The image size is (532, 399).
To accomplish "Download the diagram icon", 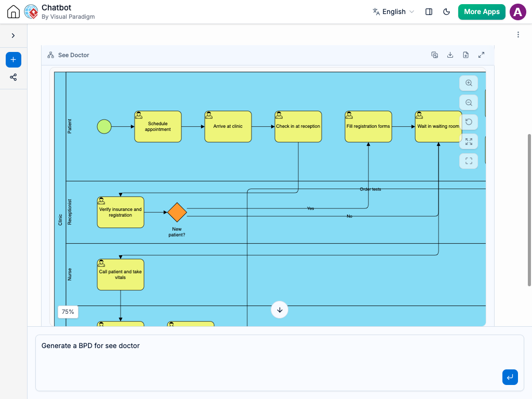I will pos(450,55).
